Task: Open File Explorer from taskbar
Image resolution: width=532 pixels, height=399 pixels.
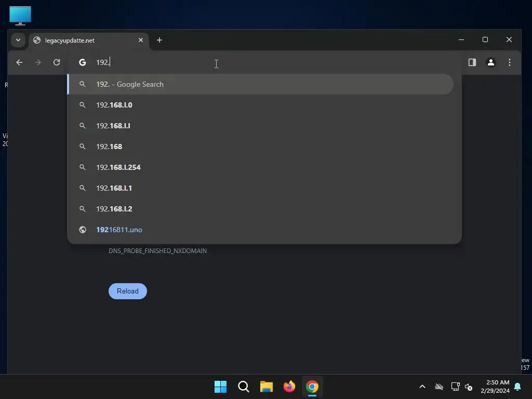Action: click(x=267, y=387)
